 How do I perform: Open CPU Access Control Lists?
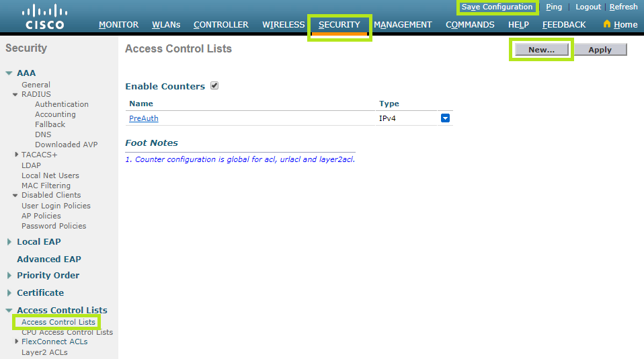point(67,332)
